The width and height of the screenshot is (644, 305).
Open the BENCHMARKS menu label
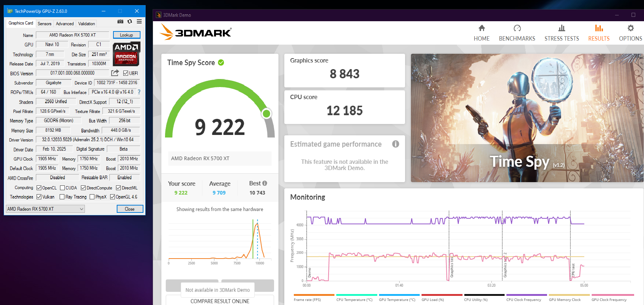[517, 38]
